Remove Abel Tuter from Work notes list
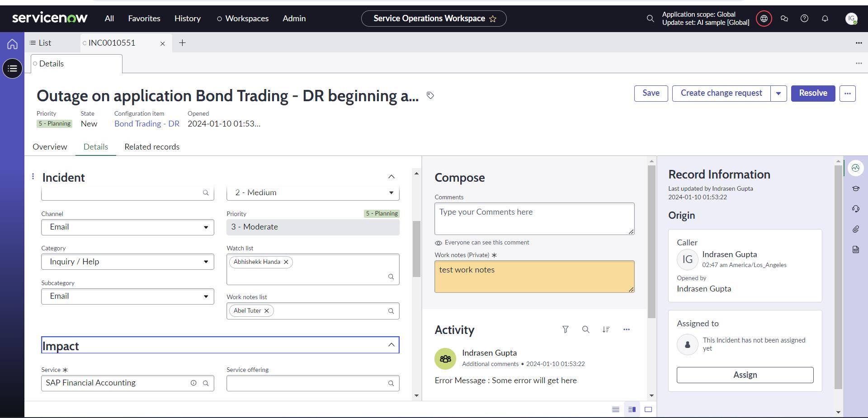The image size is (868, 418). coord(266,310)
